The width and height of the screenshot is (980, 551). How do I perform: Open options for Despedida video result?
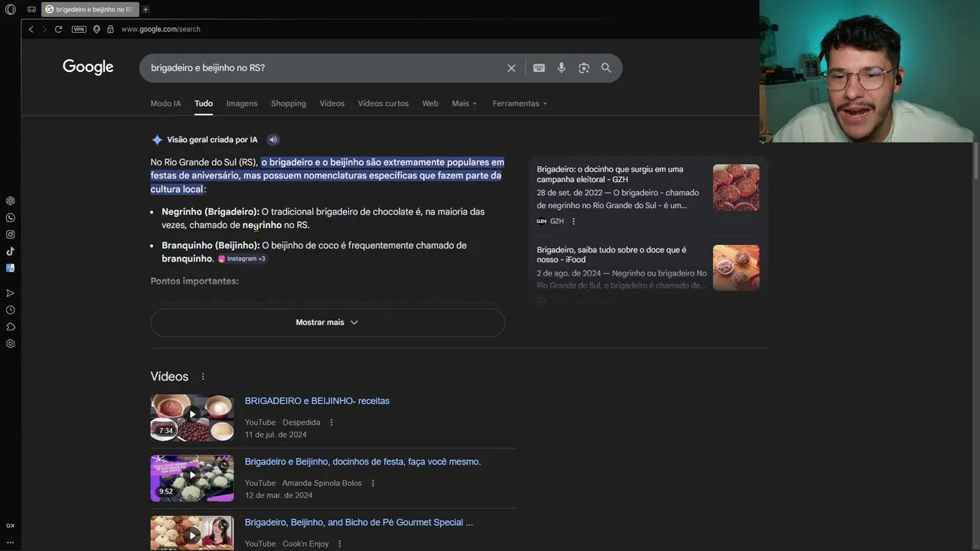[x=332, y=422]
